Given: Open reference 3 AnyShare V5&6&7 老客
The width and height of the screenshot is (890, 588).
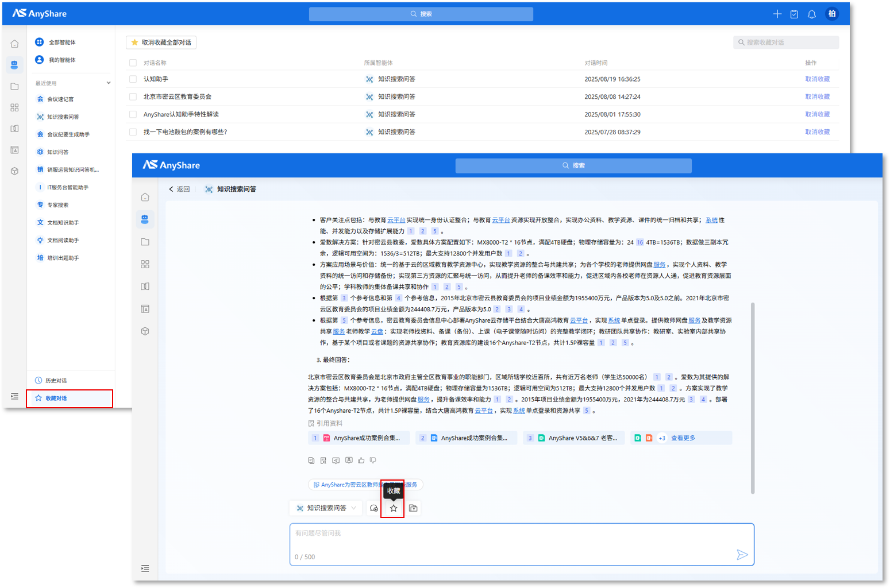Looking at the screenshot, I should 574,438.
